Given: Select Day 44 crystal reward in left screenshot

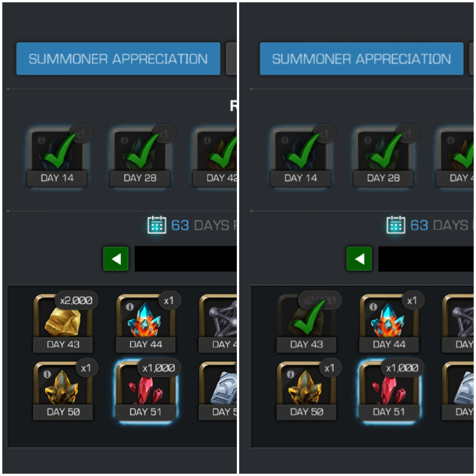Looking at the screenshot, I should point(146,323).
